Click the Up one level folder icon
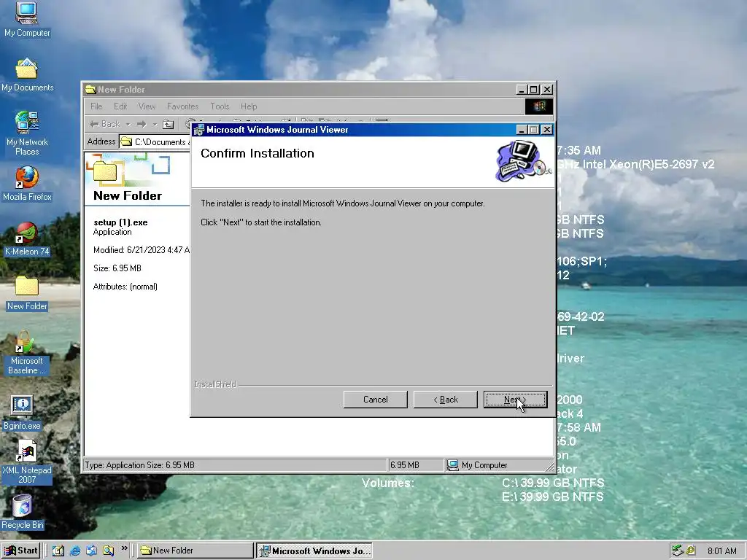Screen dimensions: 747x560 [x=169, y=124]
